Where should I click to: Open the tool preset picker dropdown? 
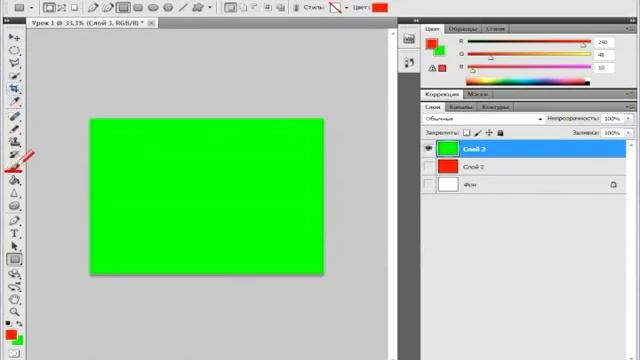[x=31, y=7]
